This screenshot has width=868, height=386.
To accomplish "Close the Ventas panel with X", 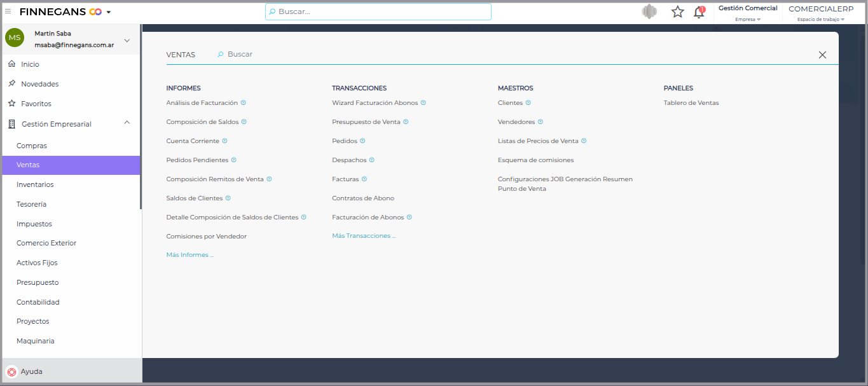I will point(822,55).
